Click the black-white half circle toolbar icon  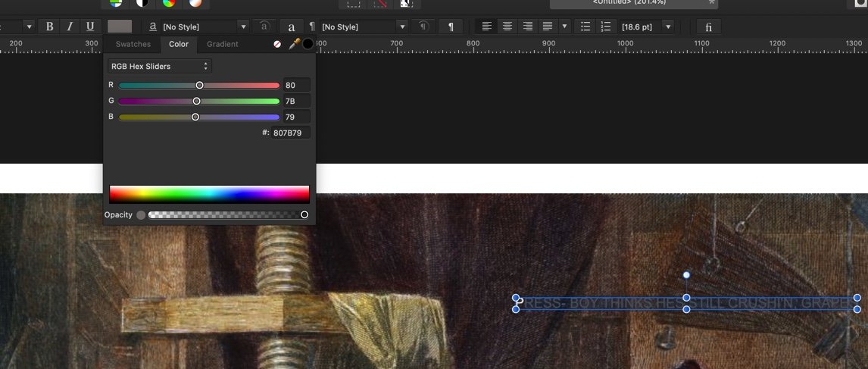(x=142, y=3)
